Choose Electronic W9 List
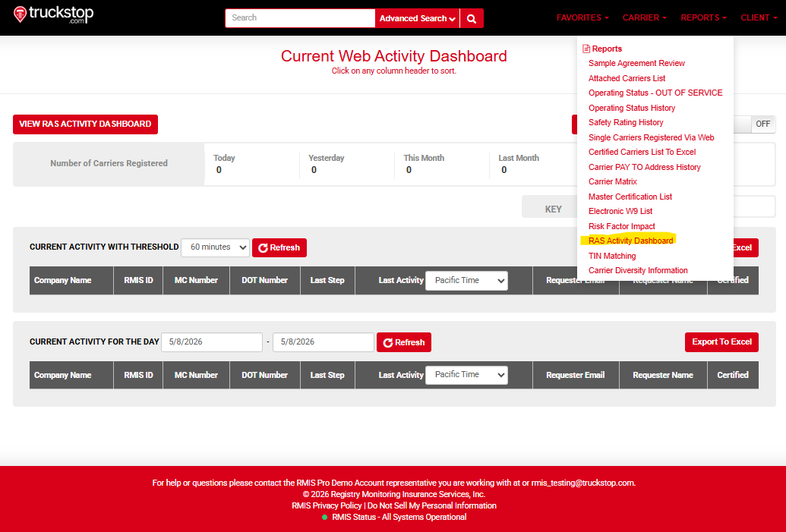 pos(620,211)
